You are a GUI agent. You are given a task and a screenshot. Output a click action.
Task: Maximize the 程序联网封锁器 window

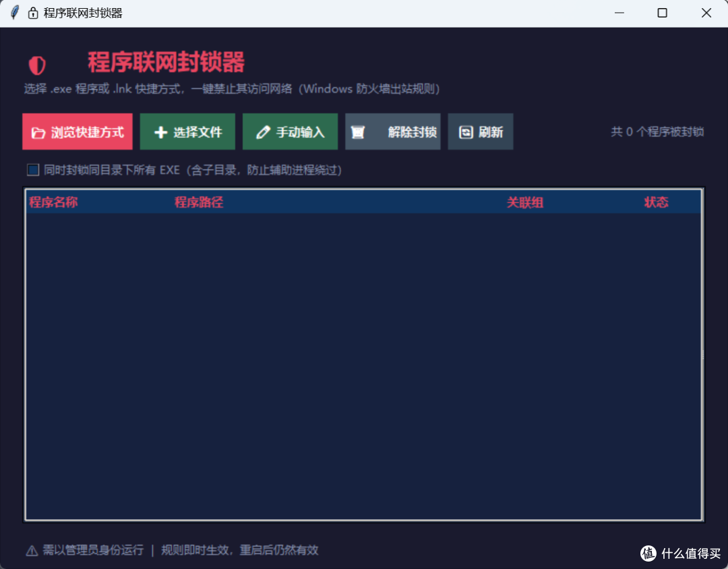click(663, 13)
